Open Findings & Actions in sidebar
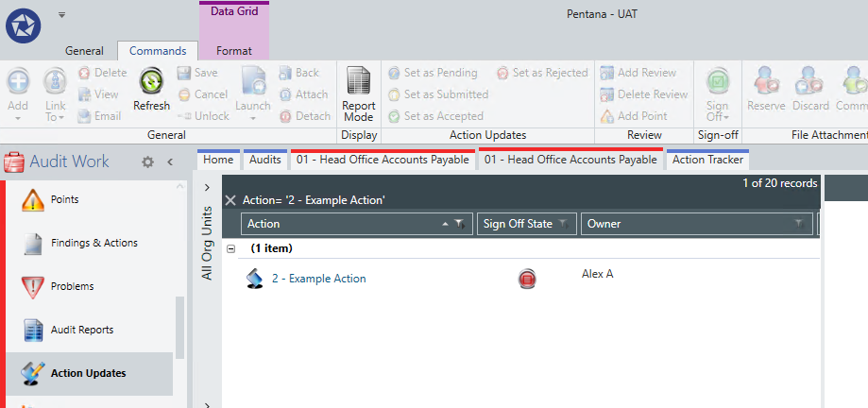This screenshot has width=868, height=408. pos(89,243)
